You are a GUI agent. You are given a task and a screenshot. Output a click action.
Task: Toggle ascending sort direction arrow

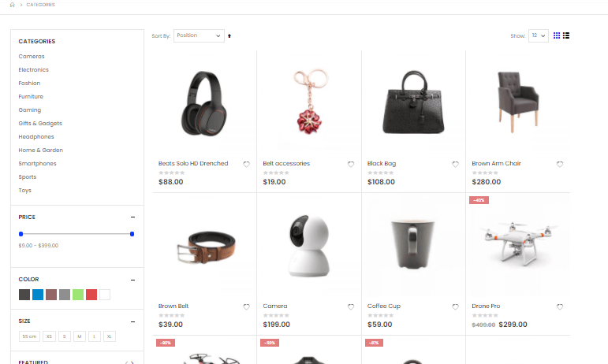pos(229,36)
